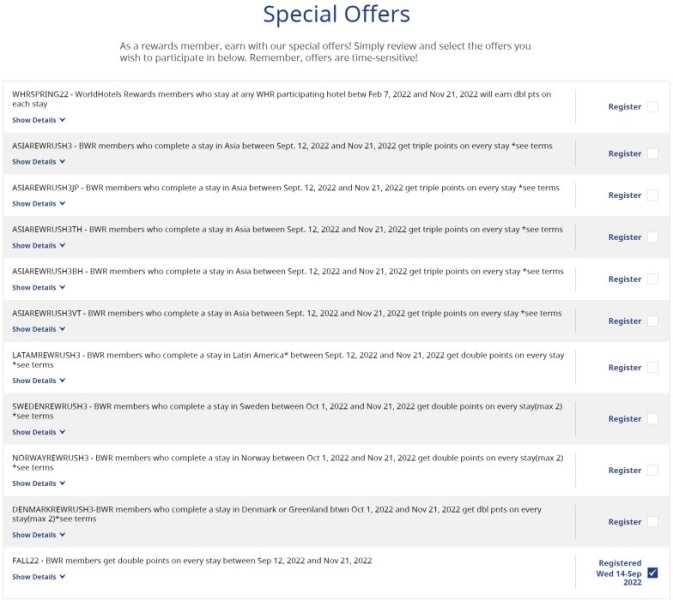
Task: Tick the LATAMREWRUSH3 register checkbox
Action: coord(652,368)
